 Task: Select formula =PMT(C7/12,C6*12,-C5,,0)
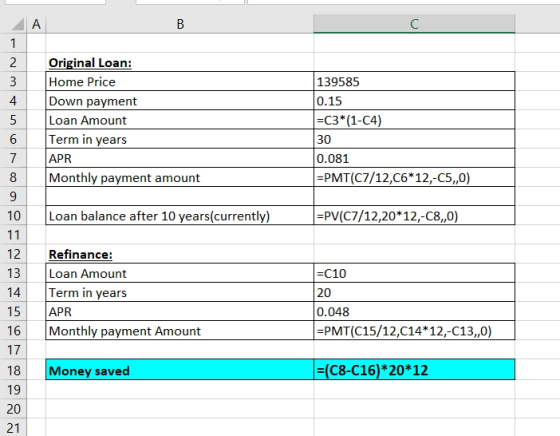(x=414, y=177)
